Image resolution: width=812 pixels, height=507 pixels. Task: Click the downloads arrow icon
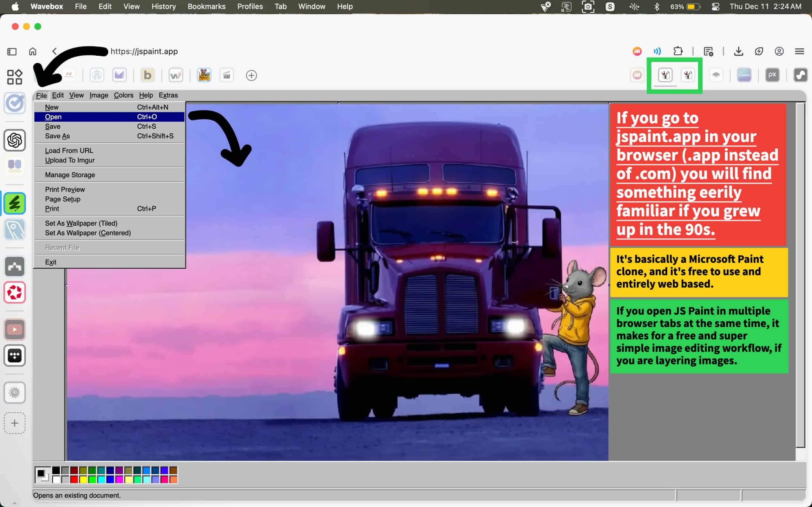click(x=738, y=51)
